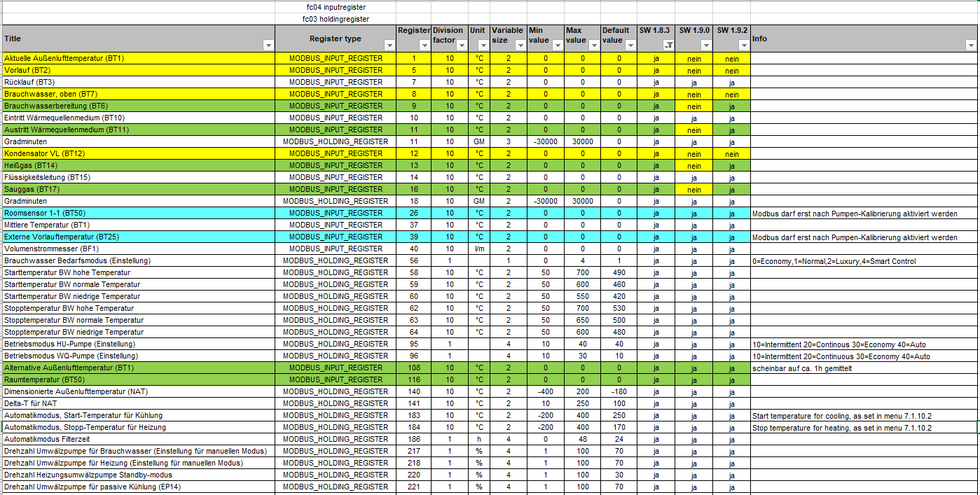Select the 'Drehzahl Umwälzpumpe für passive Kühlung (EP14)' cell
Image resolution: width=980 pixels, height=495 pixels.
138,487
